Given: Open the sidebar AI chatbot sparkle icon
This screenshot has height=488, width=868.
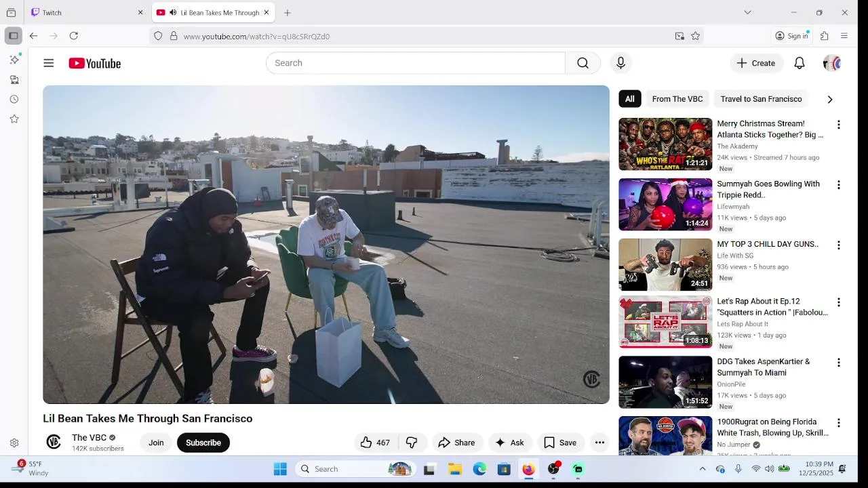Looking at the screenshot, I should tap(14, 60).
